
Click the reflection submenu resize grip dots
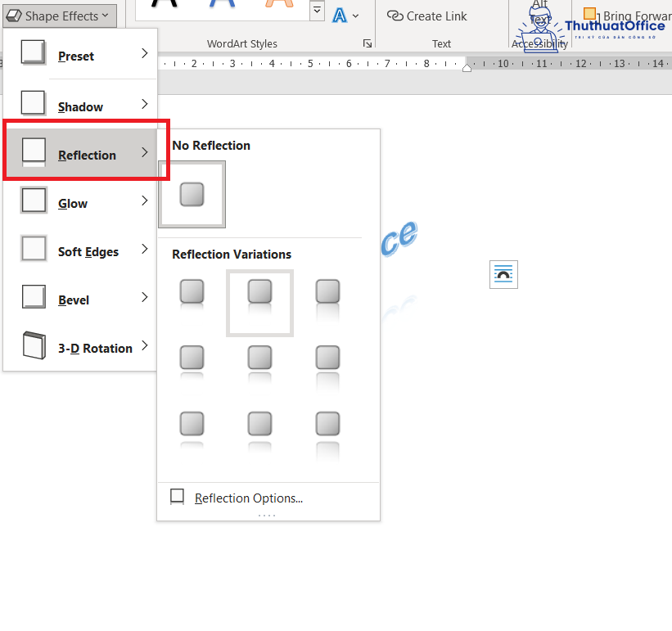267,516
